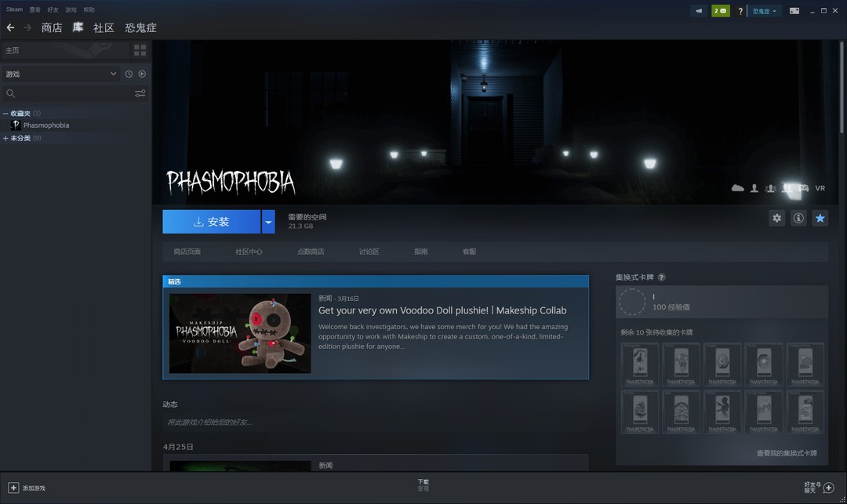
Task: Open the 帮助 menu
Action: (x=89, y=9)
